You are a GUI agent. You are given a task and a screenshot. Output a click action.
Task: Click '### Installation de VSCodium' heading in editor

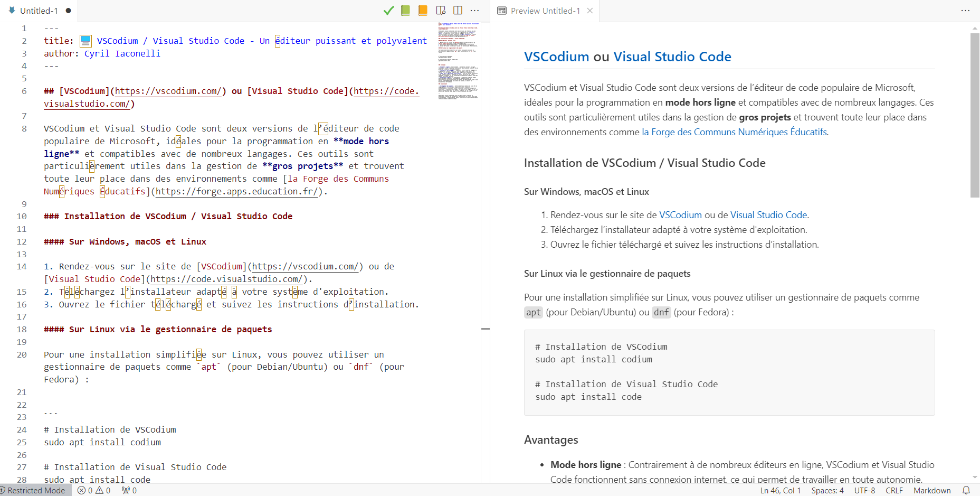[168, 216]
